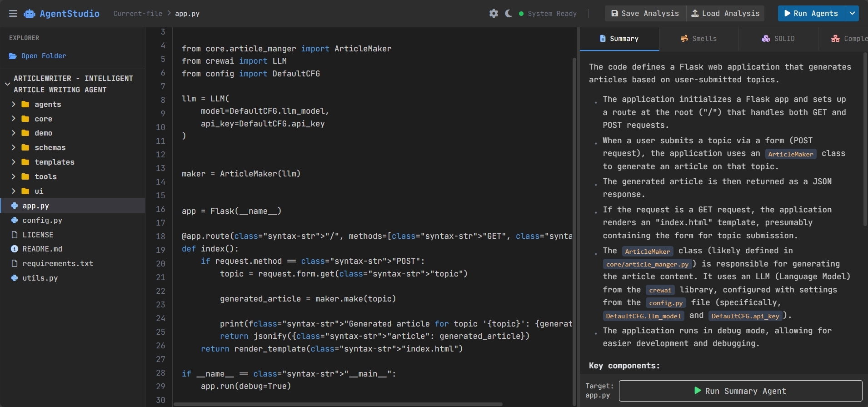Expand the demo folder chevron
The height and width of the screenshot is (407, 868).
coord(14,133)
